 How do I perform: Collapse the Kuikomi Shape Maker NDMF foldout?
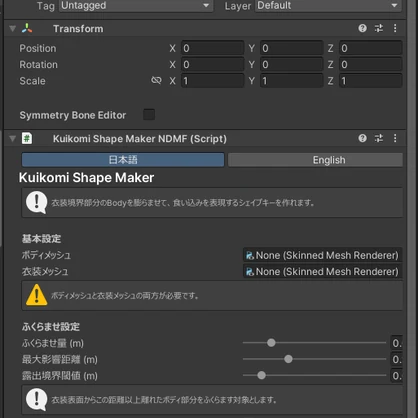pyautogui.click(x=13, y=138)
